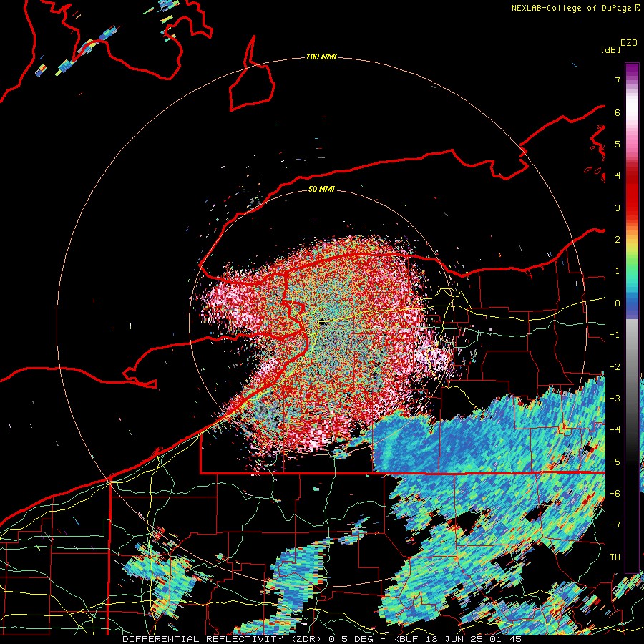Click the -5 value on color scale
The width and height of the screenshot is (644, 644).
[615, 462]
